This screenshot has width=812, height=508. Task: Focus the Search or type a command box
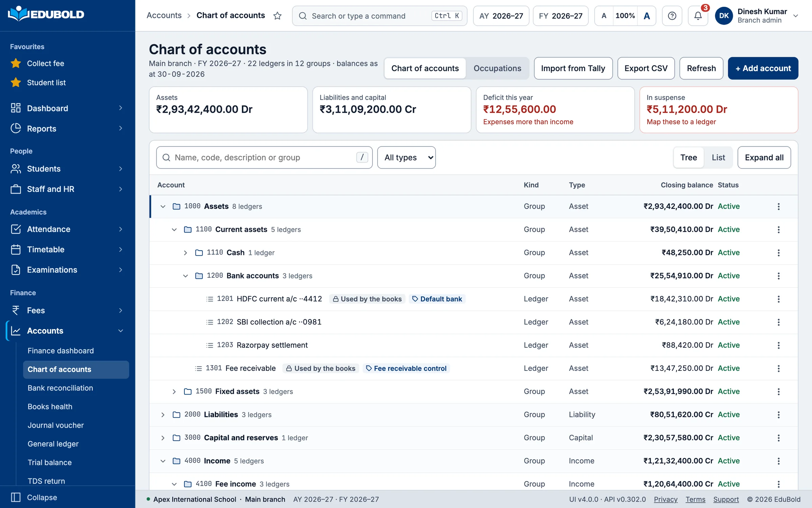[380, 16]
